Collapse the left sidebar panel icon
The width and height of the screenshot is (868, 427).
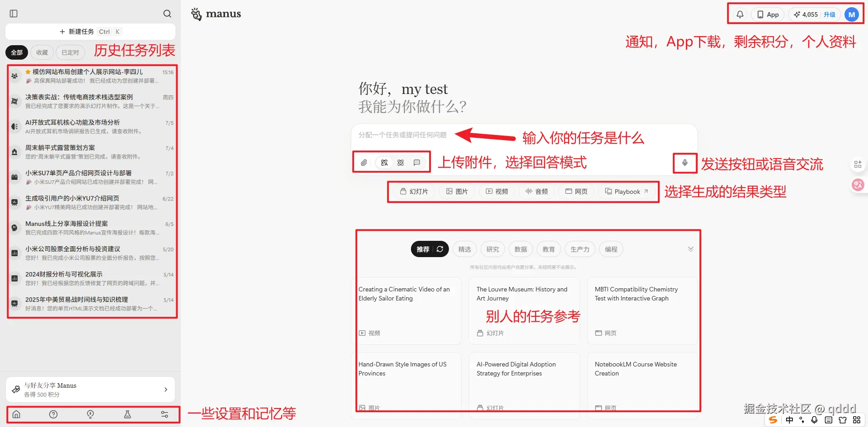14,14
